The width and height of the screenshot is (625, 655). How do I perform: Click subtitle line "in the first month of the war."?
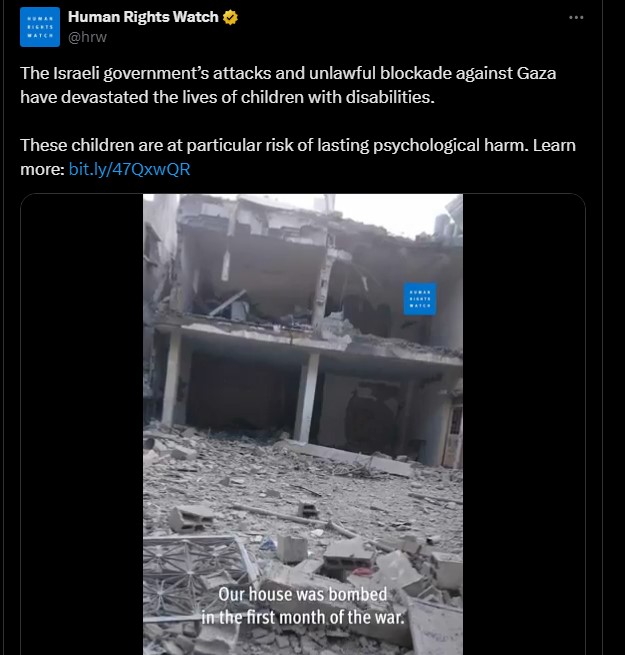[x=303, y=617]
